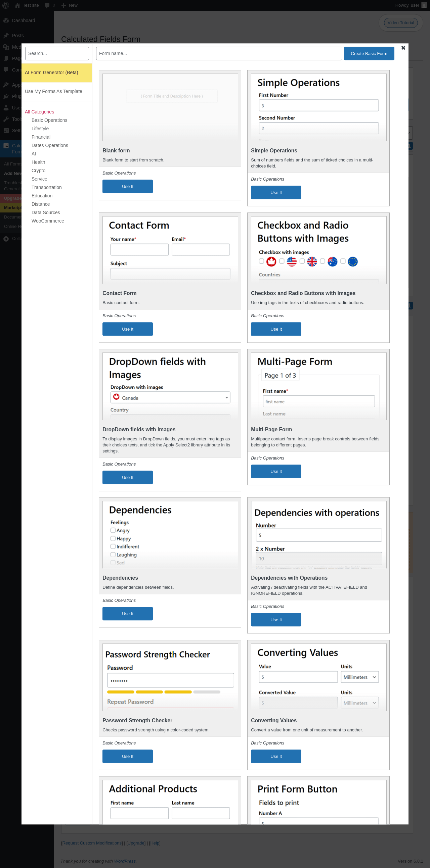The height and width of the screenshot is (868, 430).
Task: Focus the Form name input field
Action: pos(219,54)
